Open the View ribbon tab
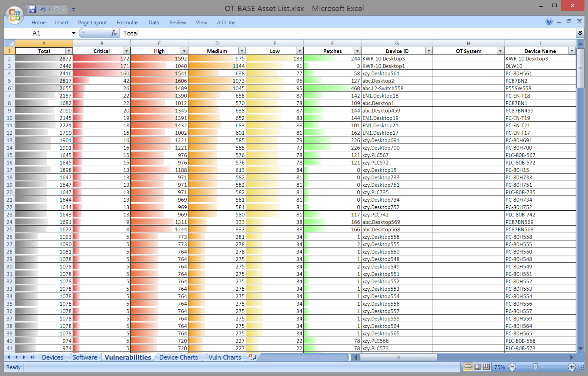 coord(201,22)
